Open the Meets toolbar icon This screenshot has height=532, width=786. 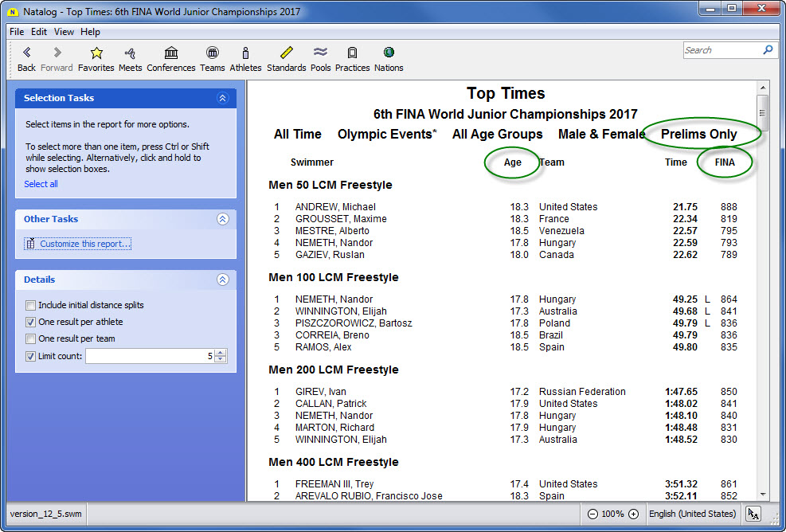click(x=131, y=53)
